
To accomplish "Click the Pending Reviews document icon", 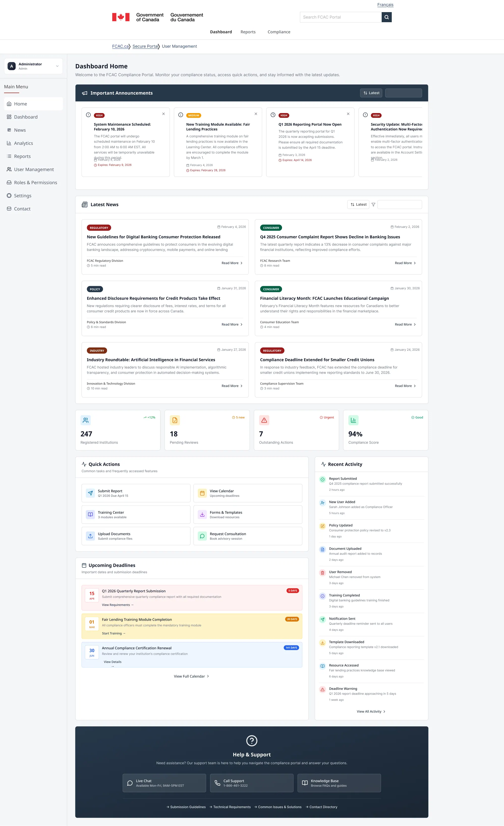I will click(175, 420).
